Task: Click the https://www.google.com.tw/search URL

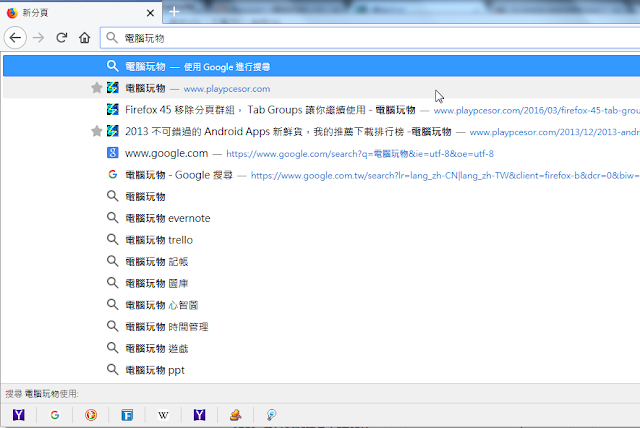Action: pos(445,175)
